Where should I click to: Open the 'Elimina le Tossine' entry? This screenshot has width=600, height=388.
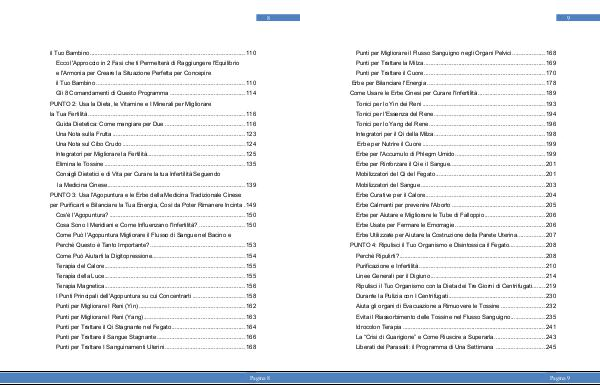tap(156, 164)
